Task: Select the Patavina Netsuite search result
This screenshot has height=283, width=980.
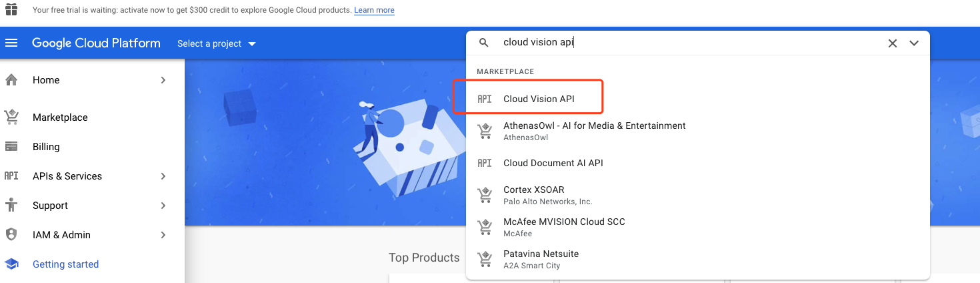Action: 698,259
